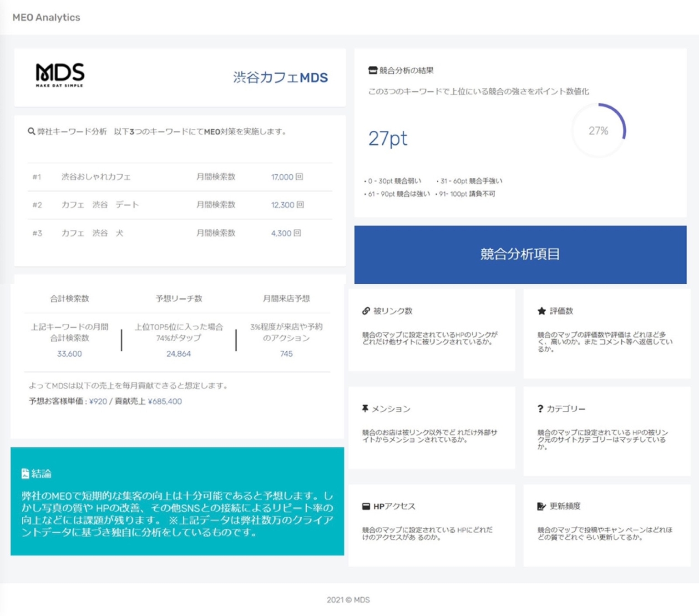The image size is (699, 616).
Task: Click the question mark icon beside カテゴリー
Action: tap(540, 409)
